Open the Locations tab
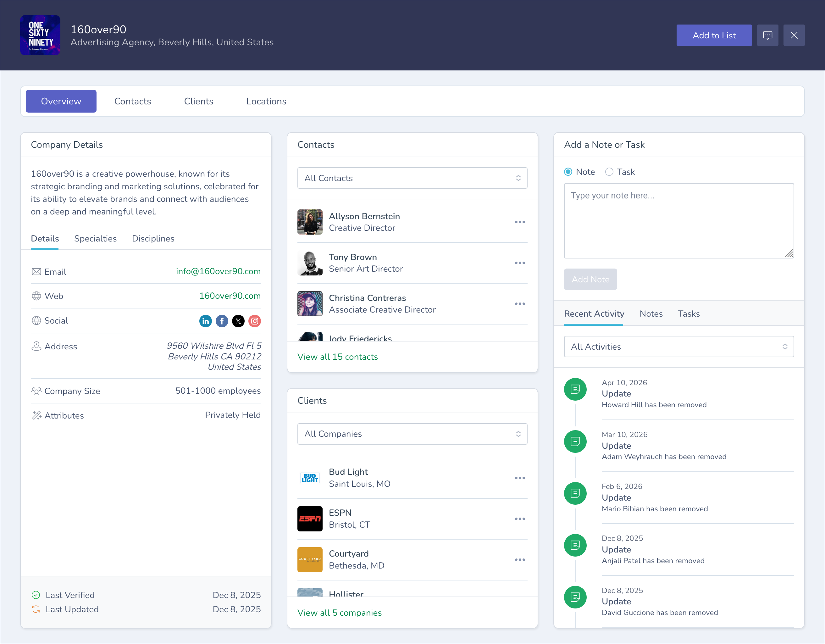825x644 pixels. [266, 101]
